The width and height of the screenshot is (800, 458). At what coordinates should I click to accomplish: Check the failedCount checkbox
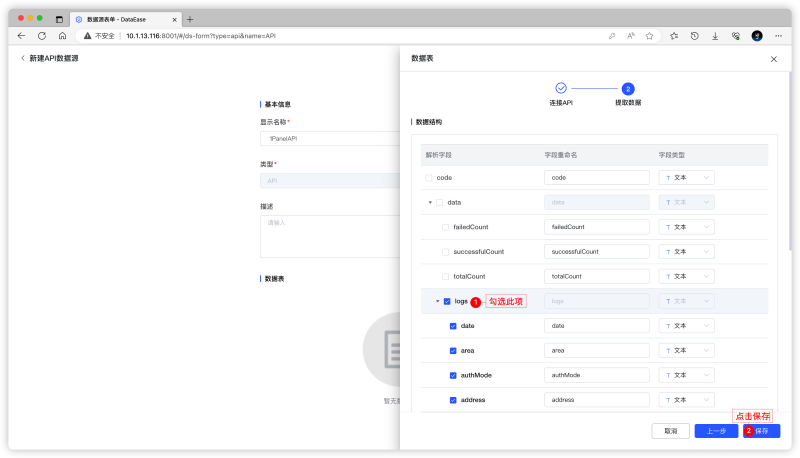445,227
